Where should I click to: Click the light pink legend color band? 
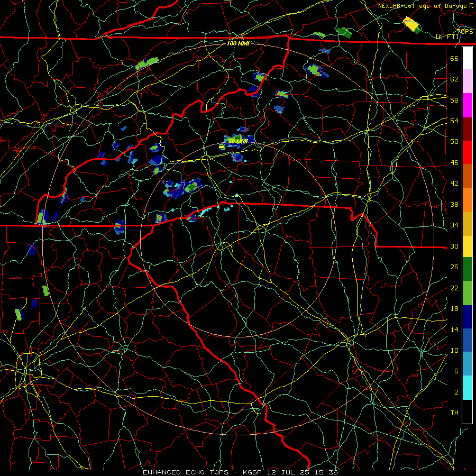coord(467,81)
